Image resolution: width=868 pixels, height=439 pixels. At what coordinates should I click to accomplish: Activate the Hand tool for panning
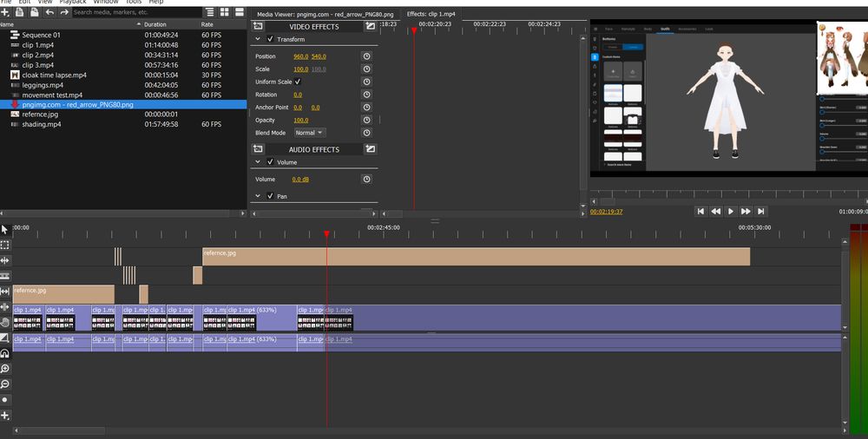4,322
